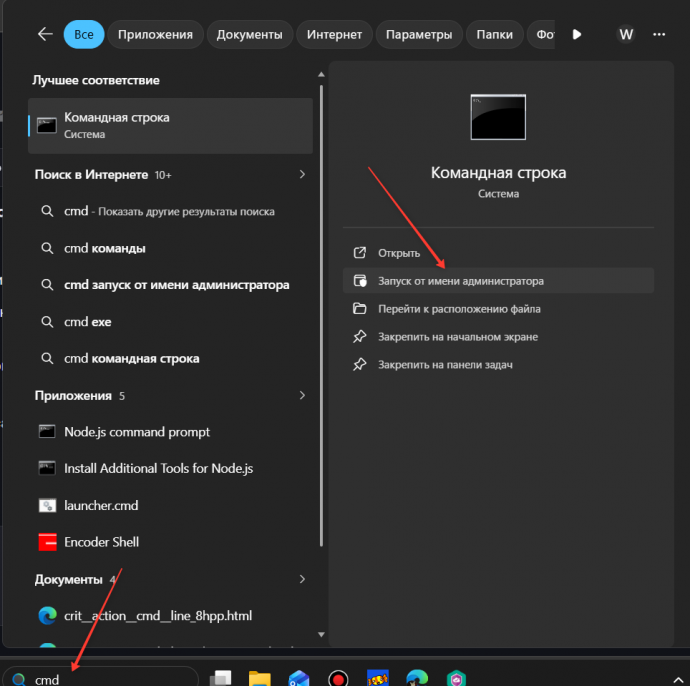
Task: Click the results list vertical scrollbar thumb
Action: coord(321,315)
